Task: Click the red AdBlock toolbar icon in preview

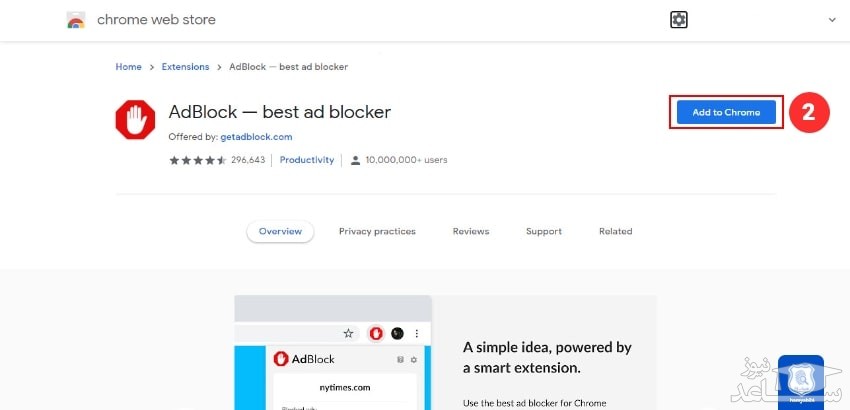Action: click(376, 333)
